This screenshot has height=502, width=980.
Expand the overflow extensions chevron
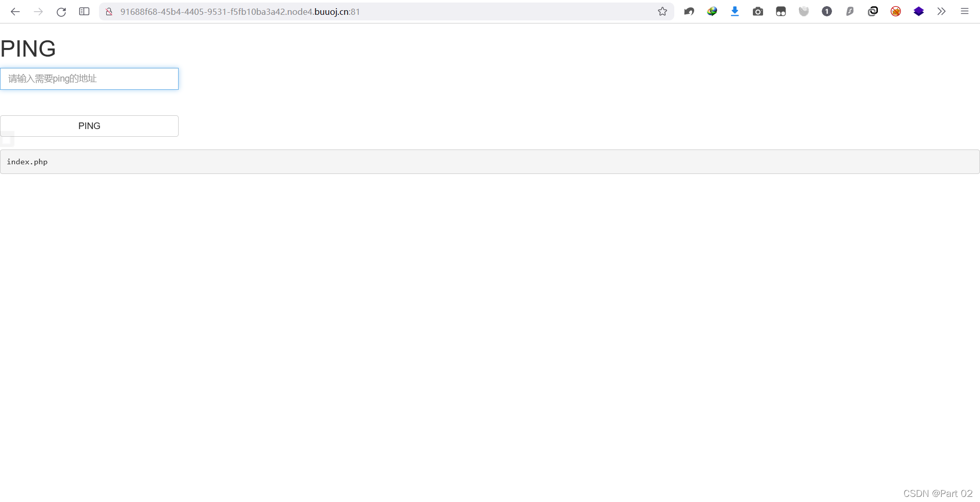[x=942, y=11]
